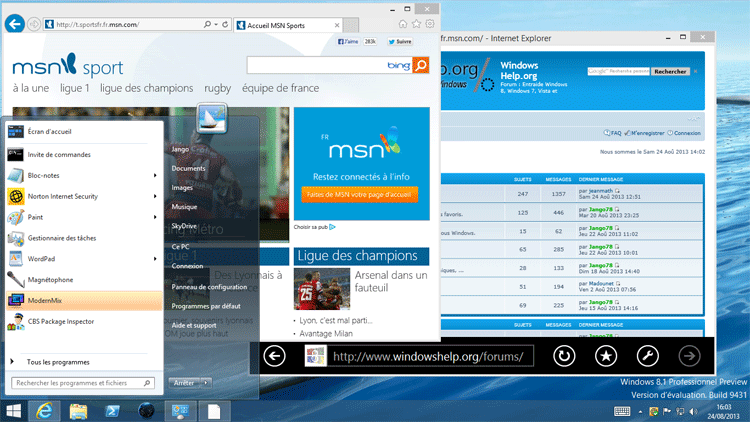Open the wrench page tools icon
The height and width of the screenshot is (422, 750).
[x=647, y=356]
